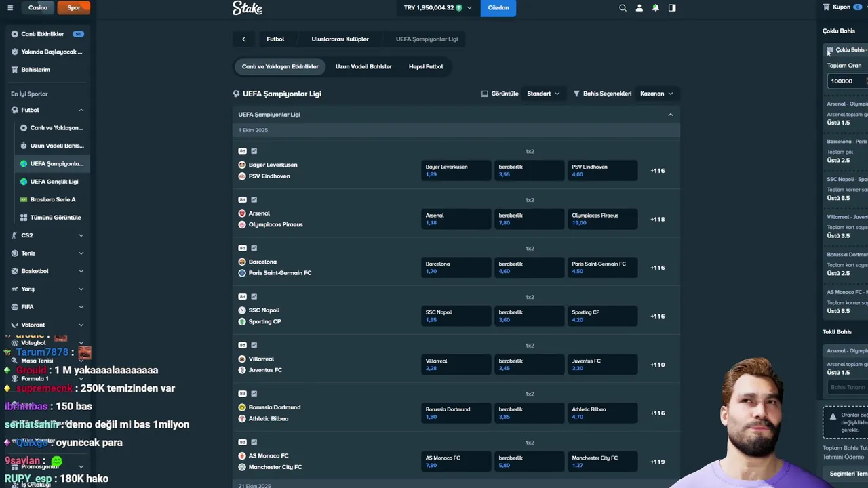Click Canlı Etkinlikler sidebar icon
868x488 pixels.
[14, 34]
